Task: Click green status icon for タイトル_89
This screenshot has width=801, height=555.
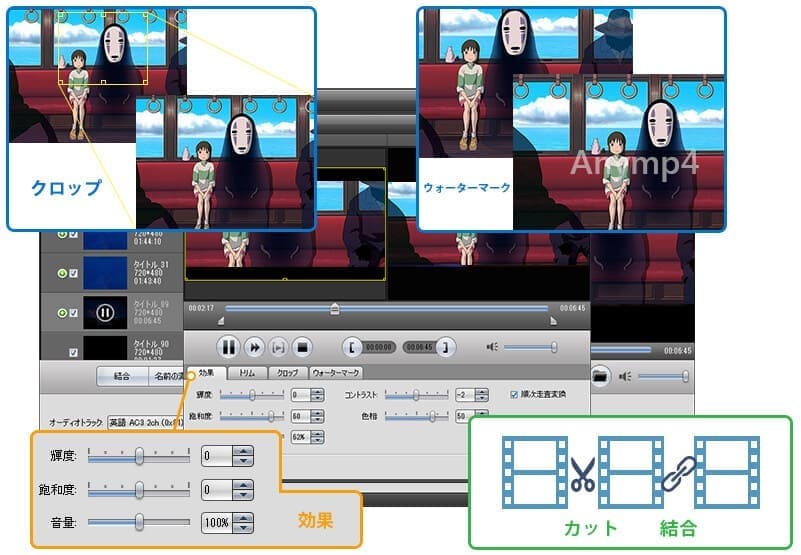Action: click(62, 313)
